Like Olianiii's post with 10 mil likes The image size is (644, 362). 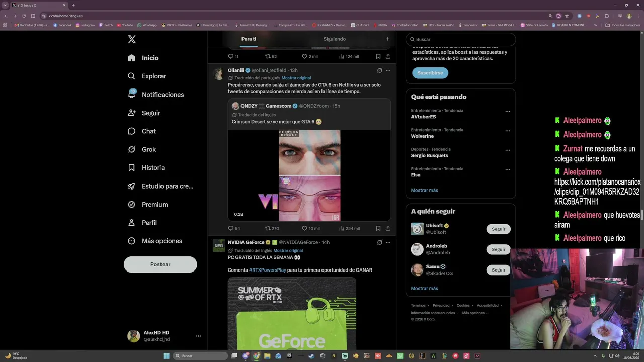[x=310, y=228]
